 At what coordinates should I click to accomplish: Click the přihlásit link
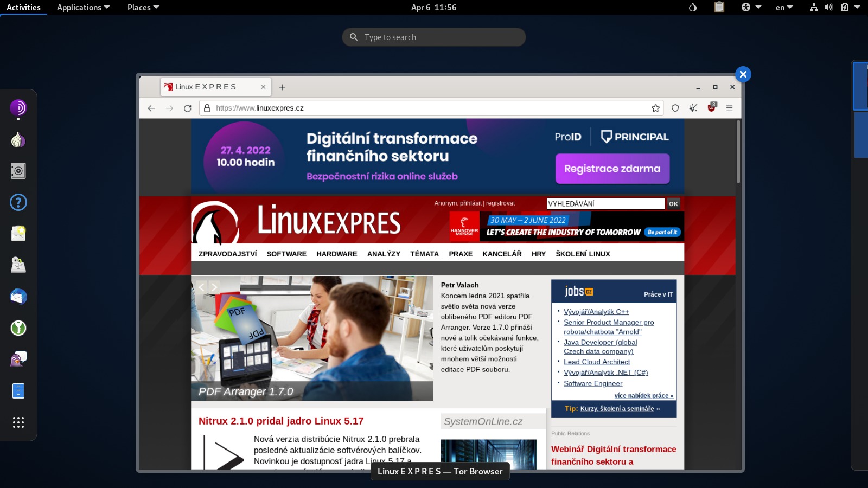pyautogui.click(x=471, y=203)
